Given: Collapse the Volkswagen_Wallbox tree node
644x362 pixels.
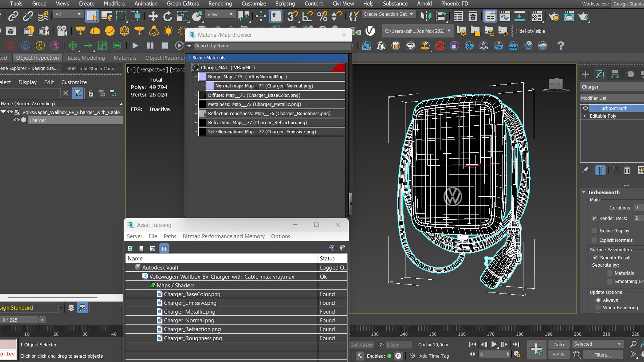Looking at the screenshot, I should (x=3, y=112).
